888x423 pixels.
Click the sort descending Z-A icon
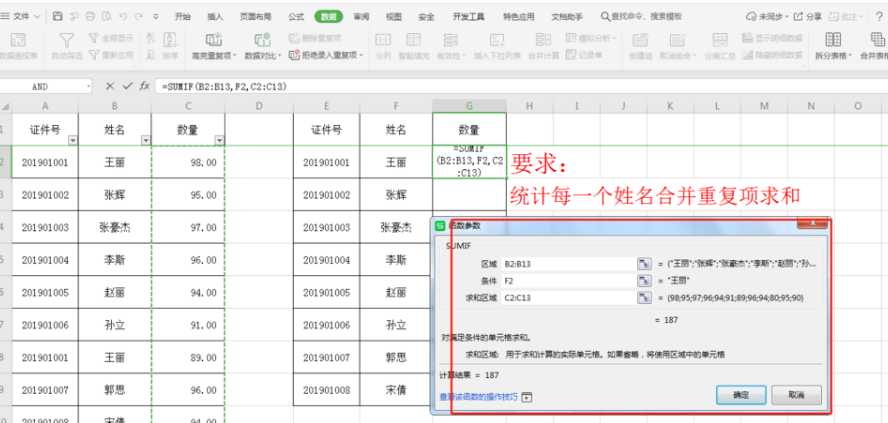click(150, 54)
